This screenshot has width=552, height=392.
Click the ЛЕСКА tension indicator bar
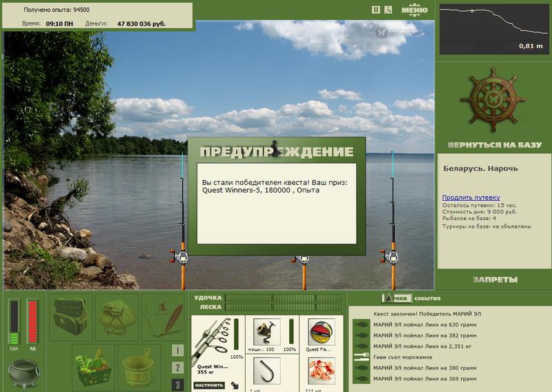284,306
